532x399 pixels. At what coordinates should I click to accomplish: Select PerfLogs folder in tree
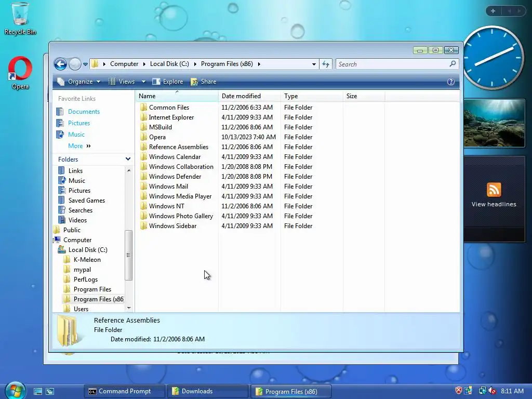(x=86, y=280)
